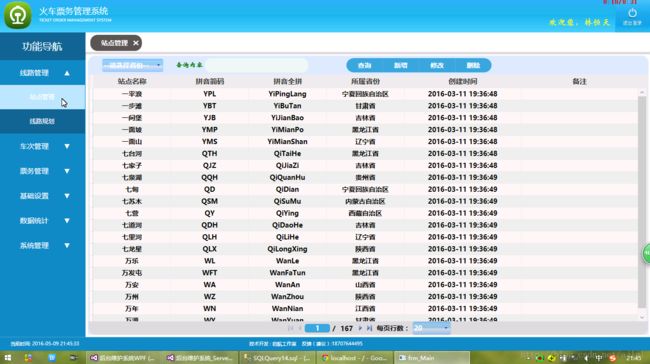The width and height of the screenshot is (650, 364).
Task: Go to last page icon
Action: point(369,328)
